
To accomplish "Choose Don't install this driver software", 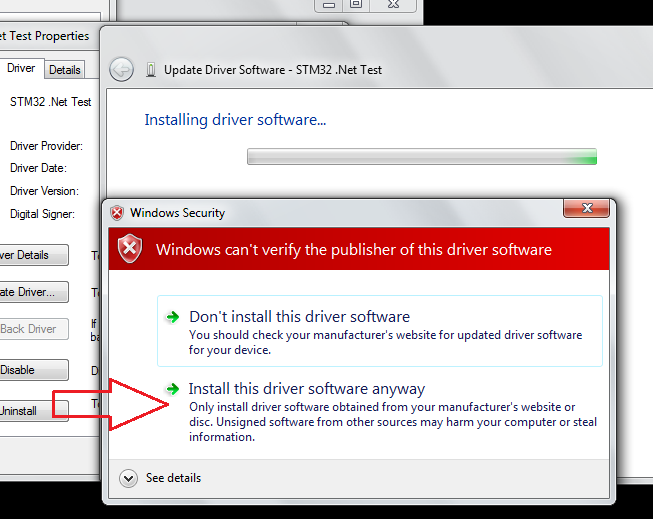I will tap(380, 331).
